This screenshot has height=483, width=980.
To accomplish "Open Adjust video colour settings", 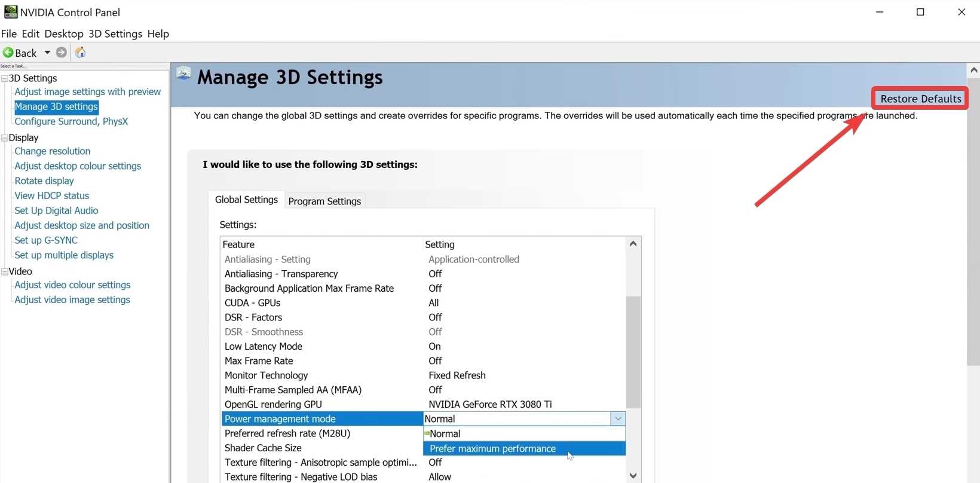I will tap(72, 285).
